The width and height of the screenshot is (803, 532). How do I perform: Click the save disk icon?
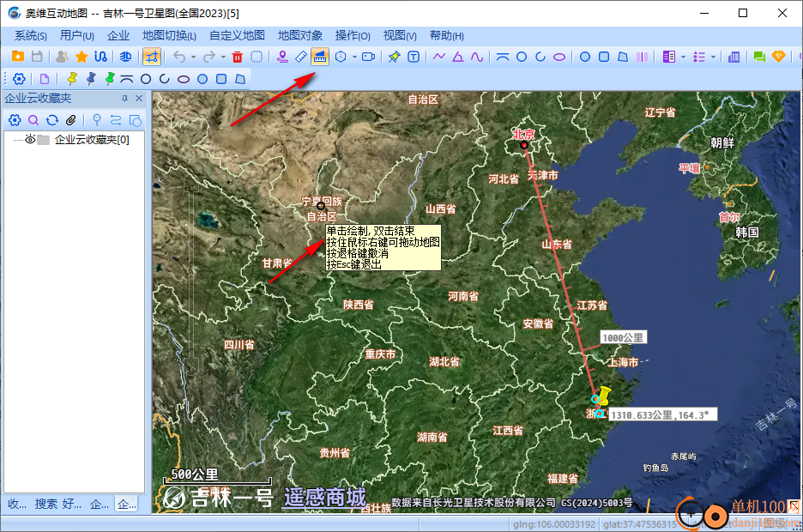37,57
